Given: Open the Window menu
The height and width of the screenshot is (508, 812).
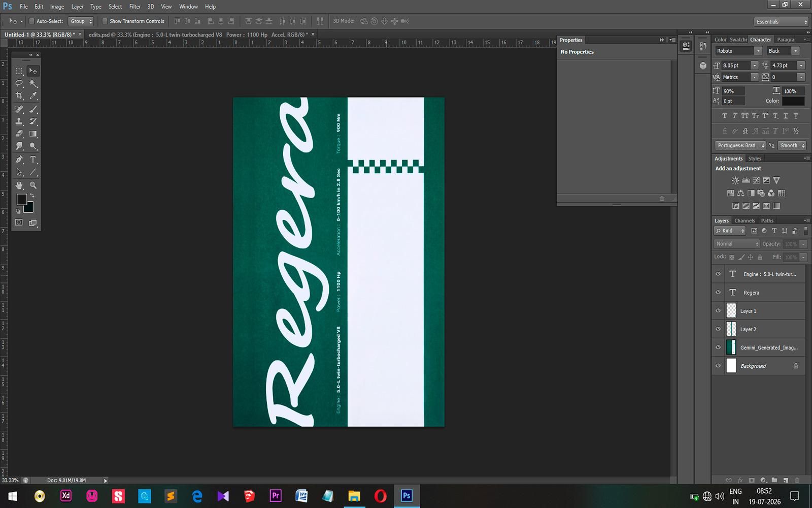Looking at the screenshot, I should point(188,7).
